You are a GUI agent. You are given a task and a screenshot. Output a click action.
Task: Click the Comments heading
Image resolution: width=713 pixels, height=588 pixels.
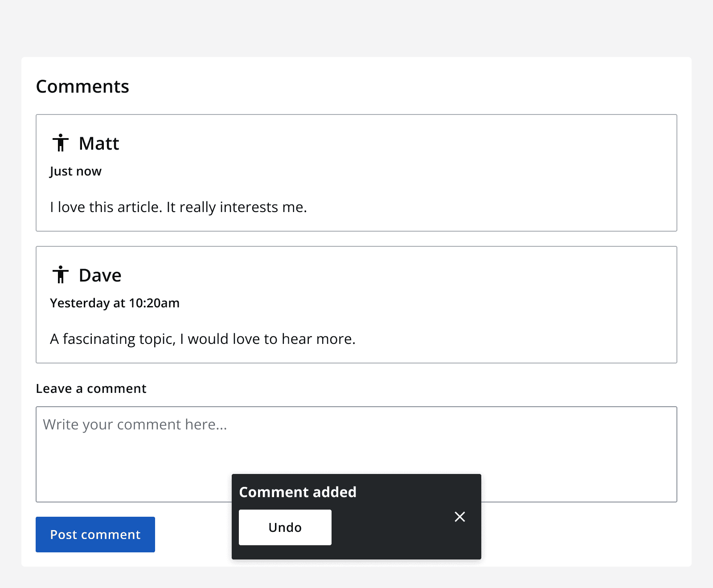pyautogui.click(x=82, y=86)
